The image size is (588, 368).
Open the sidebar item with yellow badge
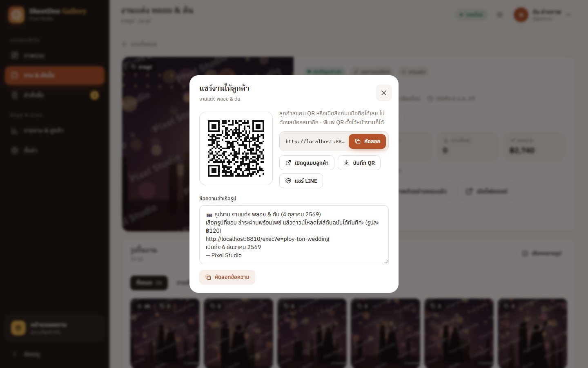click(x=55, y=95)
